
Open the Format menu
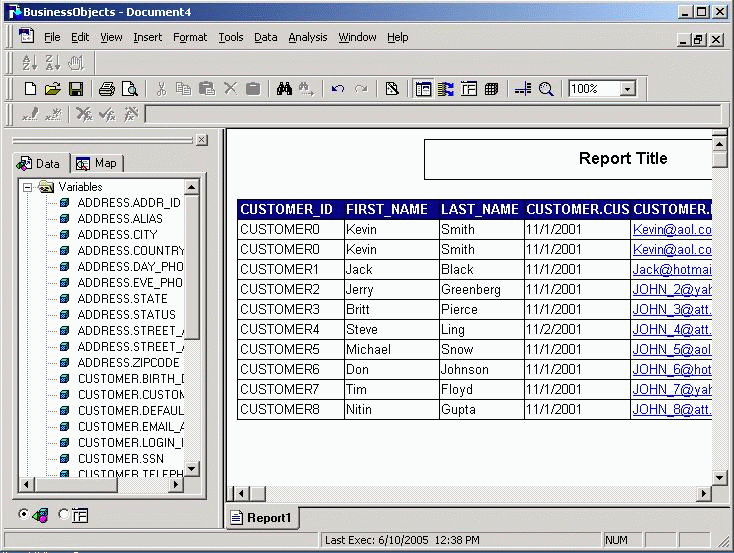[190, 37]
